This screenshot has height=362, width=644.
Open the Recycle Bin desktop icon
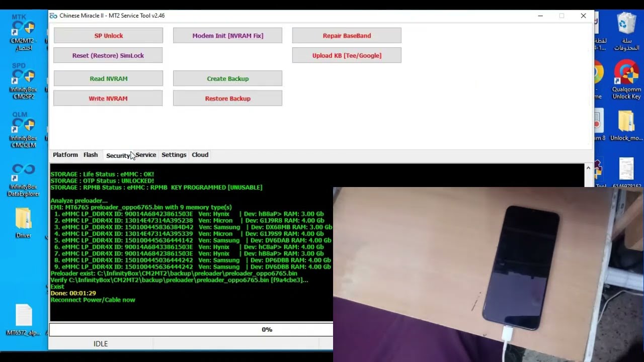pos(626,31)
